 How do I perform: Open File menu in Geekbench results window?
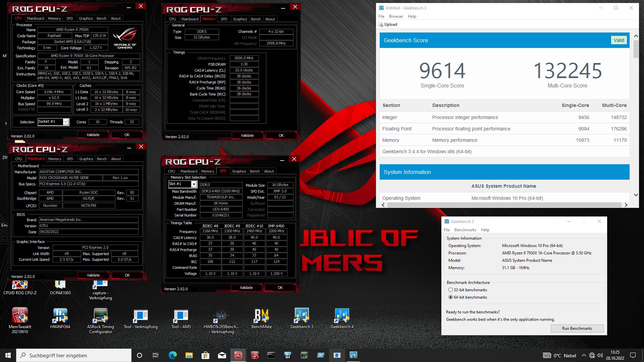tap(381, 16)
